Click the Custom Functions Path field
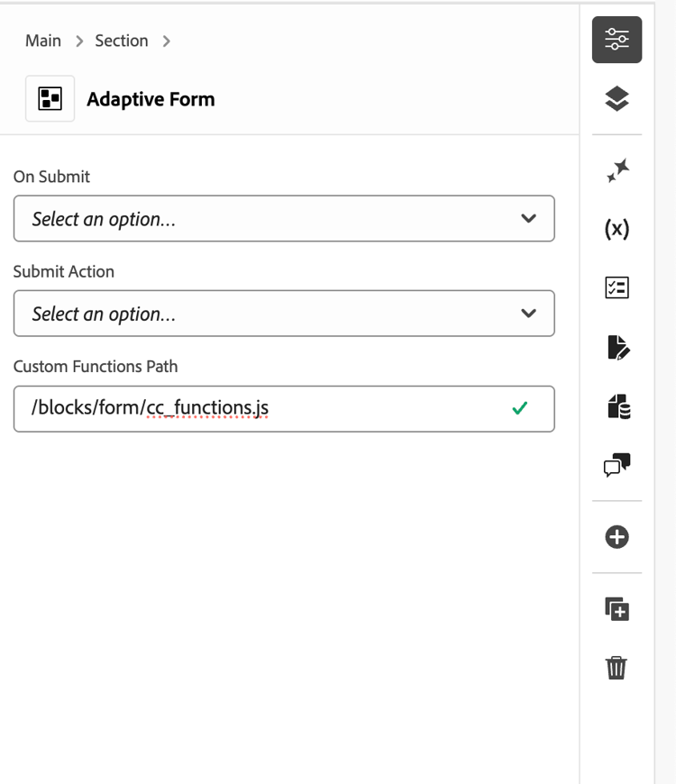The height and width of the screenshot is (784, 676). (x=261, y=408)
